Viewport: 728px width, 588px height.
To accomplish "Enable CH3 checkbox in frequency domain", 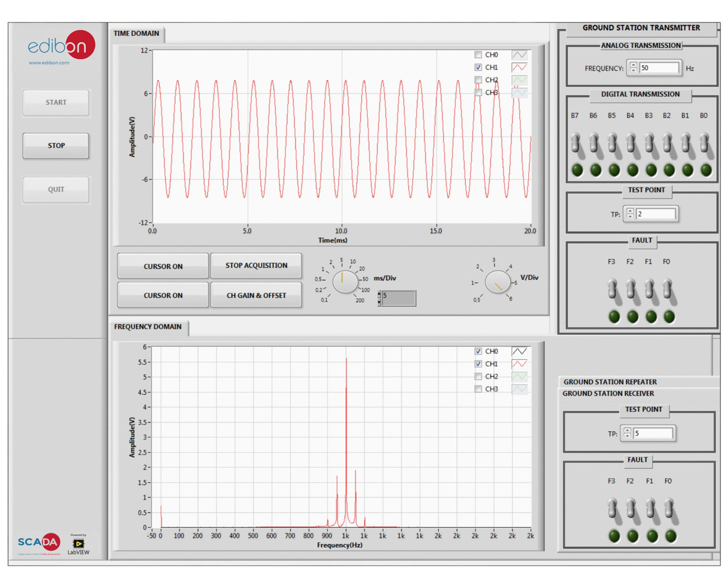I will (x=478, y=389).
